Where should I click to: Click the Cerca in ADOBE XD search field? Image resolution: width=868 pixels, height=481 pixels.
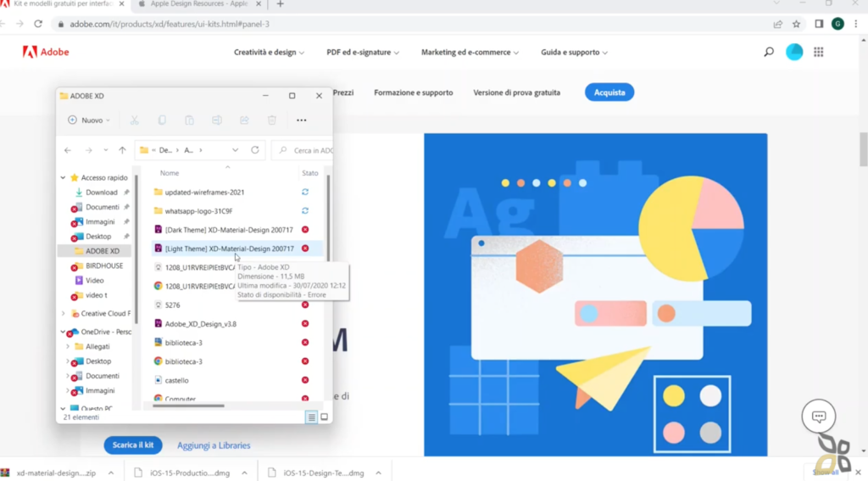click(303, 150)
